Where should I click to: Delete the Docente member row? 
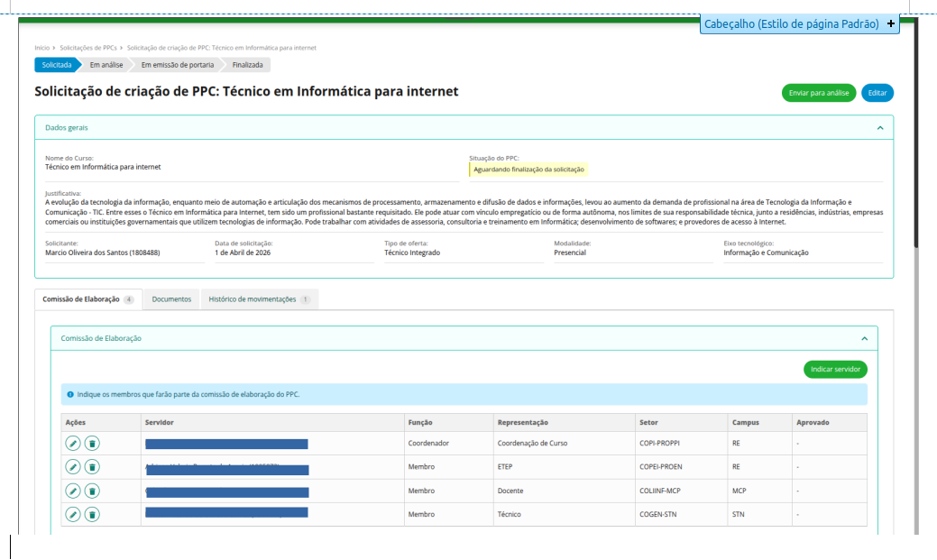[x=92, y=491]
